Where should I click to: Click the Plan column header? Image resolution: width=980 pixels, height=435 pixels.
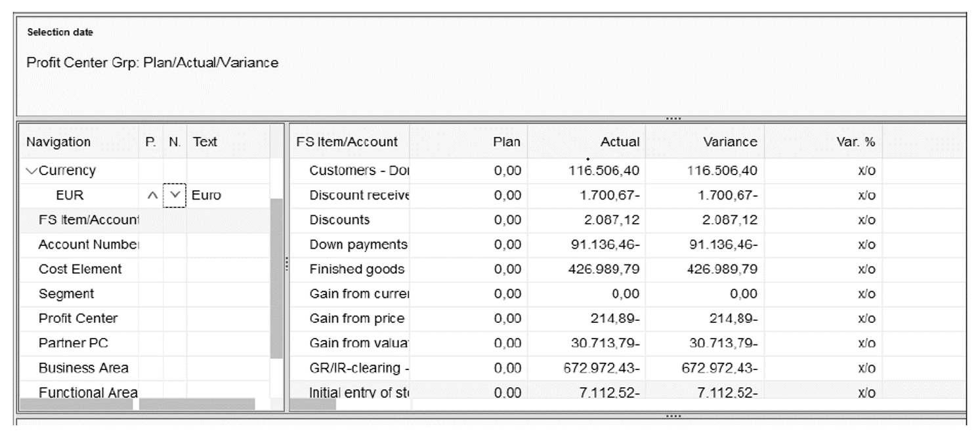click(507, 142)
